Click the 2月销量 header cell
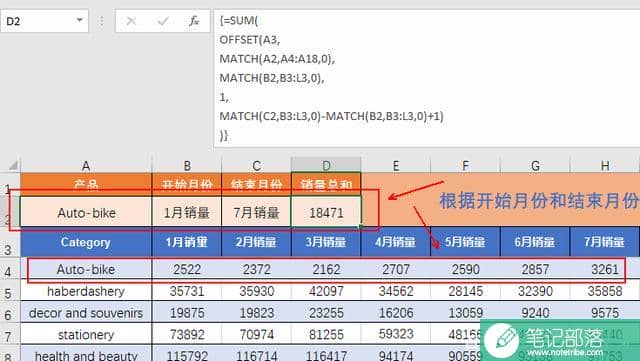This screenshot has width=640, height=361. point(256,242)
